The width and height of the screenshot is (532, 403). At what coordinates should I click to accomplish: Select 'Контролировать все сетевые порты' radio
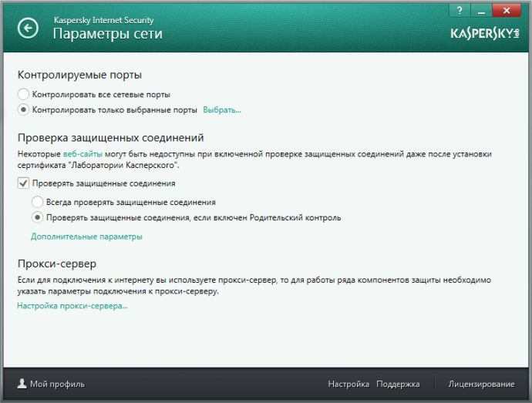click(23, 94)
